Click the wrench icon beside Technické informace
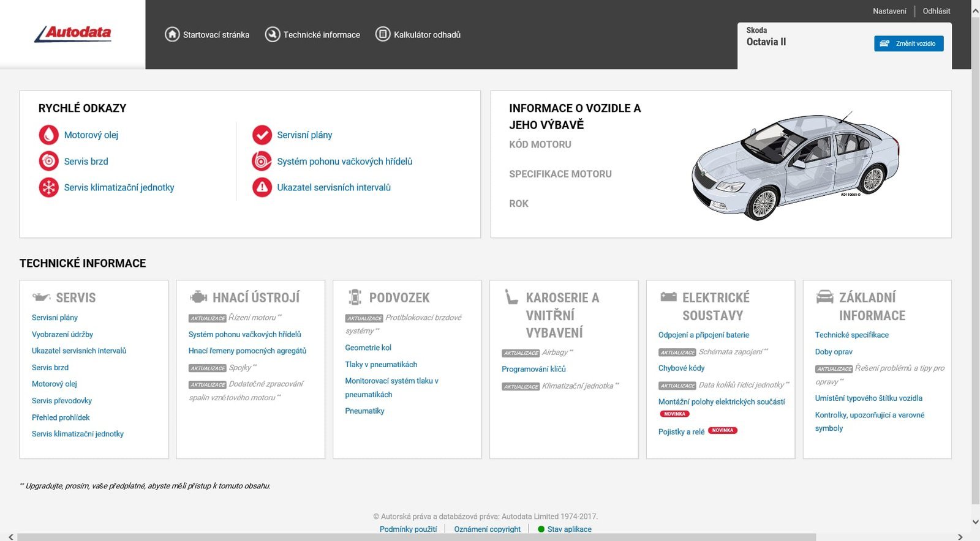This screenshot has width=980, height=541. coord(273,34)
